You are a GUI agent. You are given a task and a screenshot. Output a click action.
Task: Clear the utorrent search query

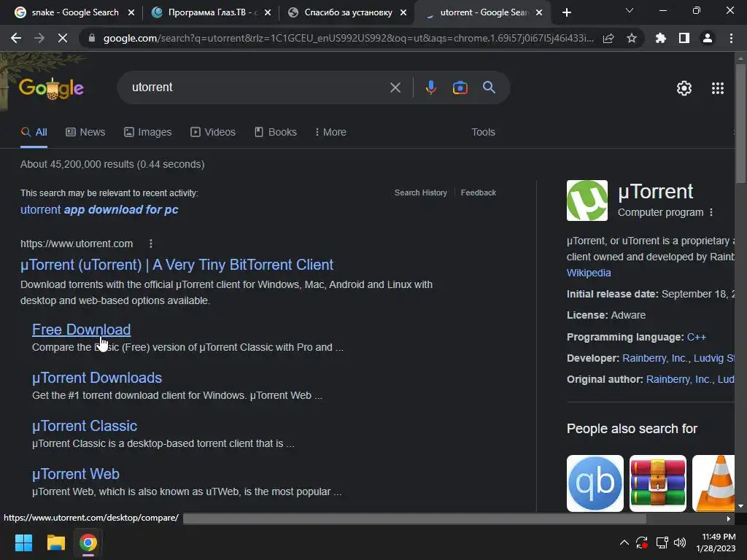(395, 87)
